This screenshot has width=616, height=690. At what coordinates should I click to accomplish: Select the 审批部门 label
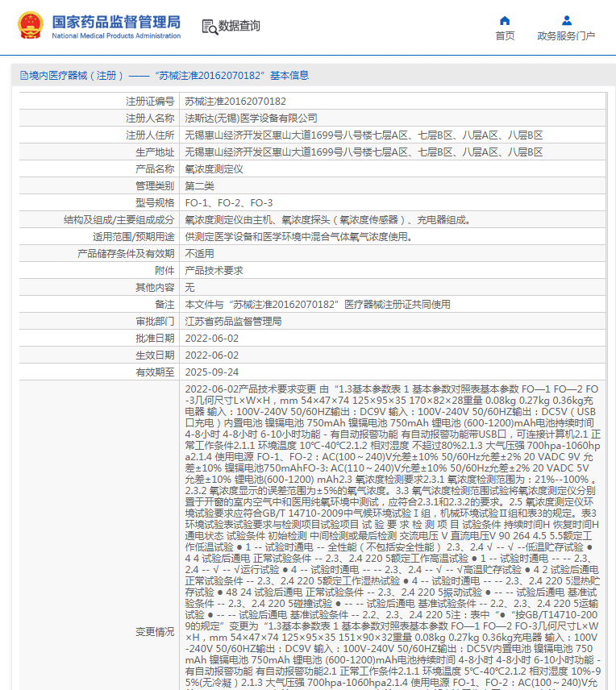(x=155, y=322)
